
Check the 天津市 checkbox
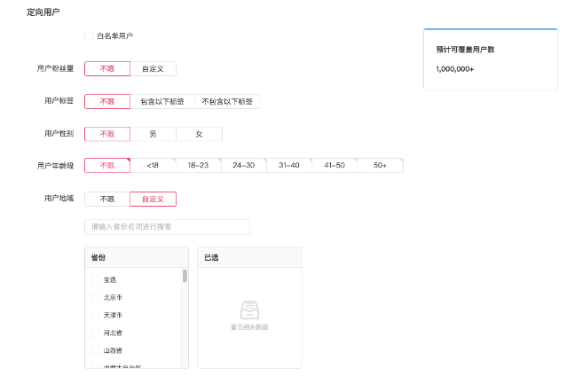click(x=96, y=316)
